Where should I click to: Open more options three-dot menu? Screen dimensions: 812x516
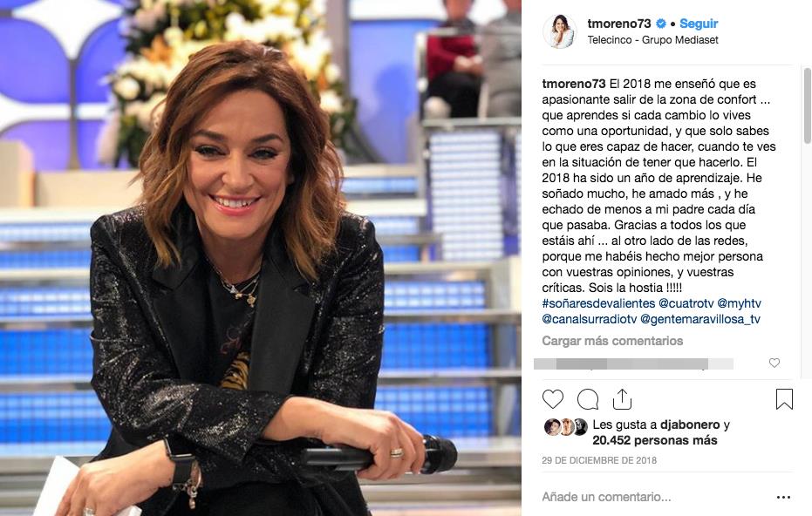tap(783, 498)
